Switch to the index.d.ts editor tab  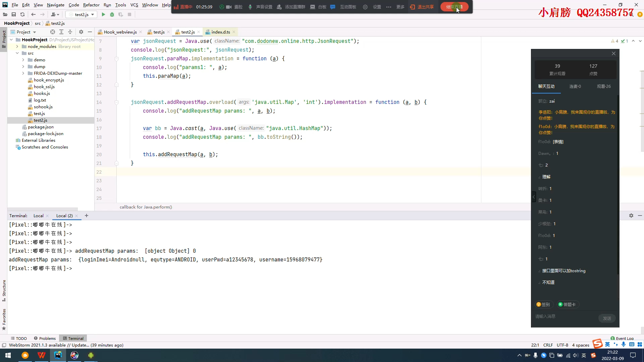click(220, 32)
